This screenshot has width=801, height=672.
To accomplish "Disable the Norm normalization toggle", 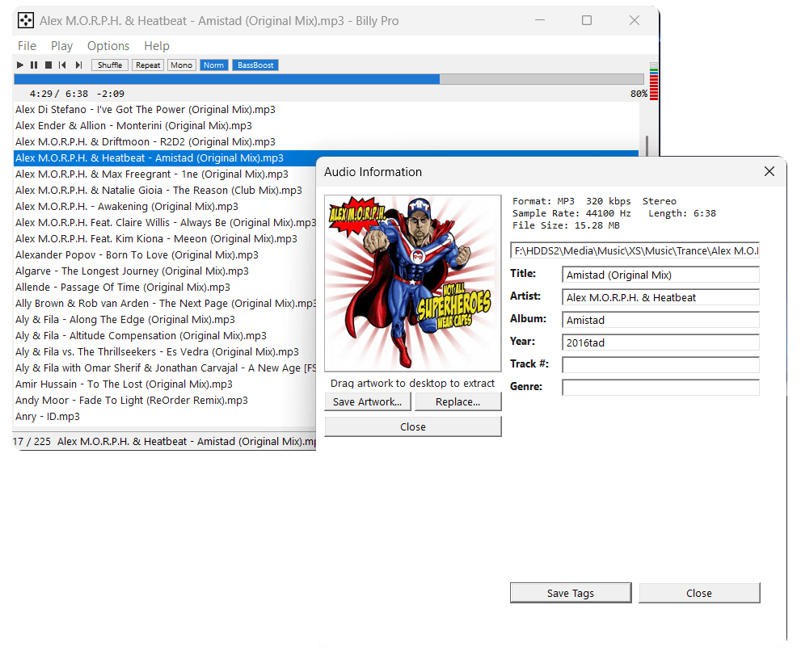I will [214, 65].
